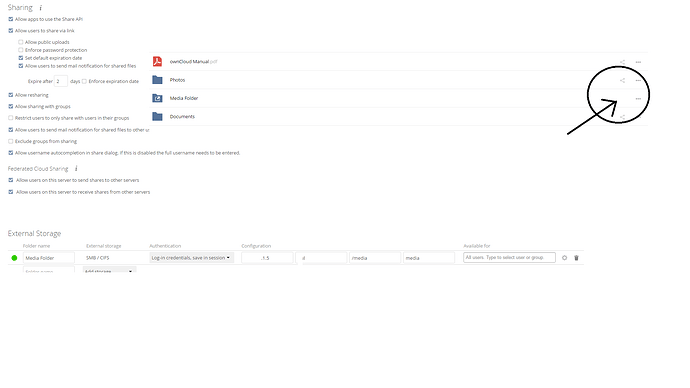
Task: Expand the Add storage dropdown
Action: coord(109,270)
